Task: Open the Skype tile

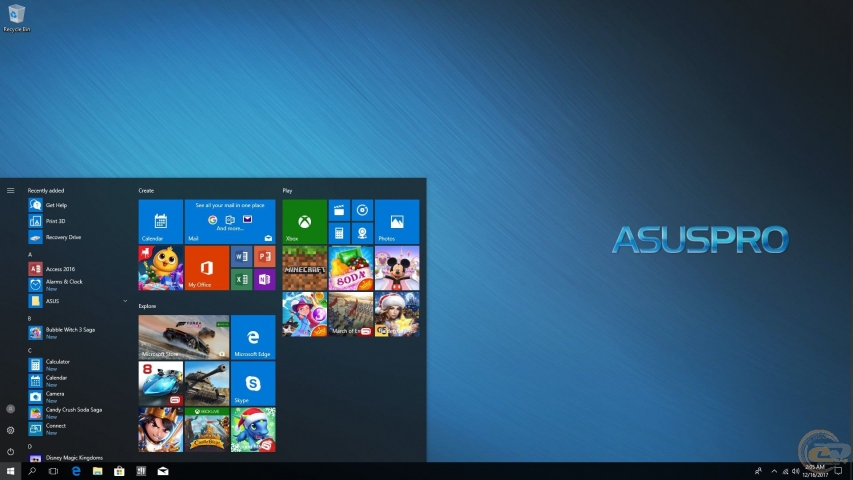Action: pyautogui.click(x=253, y=383)
